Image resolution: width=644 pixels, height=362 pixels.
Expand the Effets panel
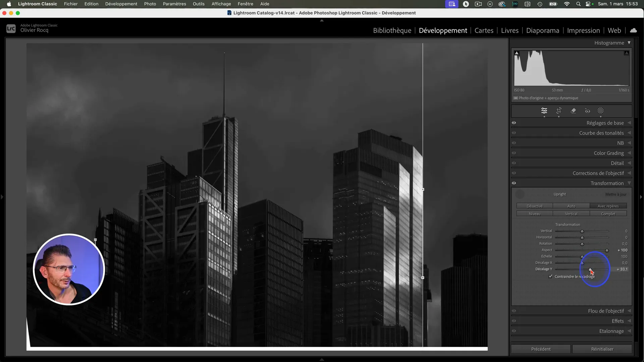tap(618, 321)
